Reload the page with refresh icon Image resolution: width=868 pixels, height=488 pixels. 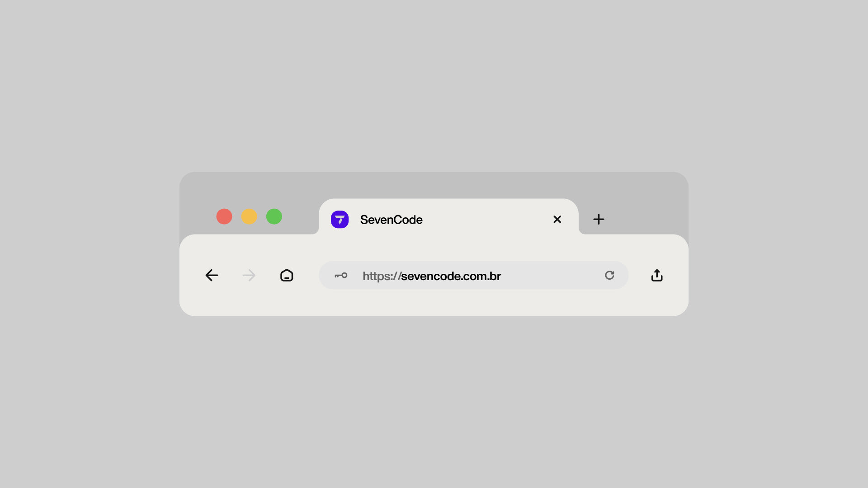tap(609, 275)
